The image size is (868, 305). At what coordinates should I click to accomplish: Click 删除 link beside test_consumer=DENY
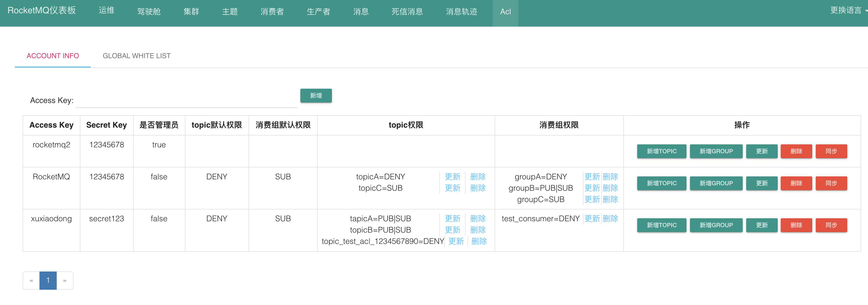(610, 219)
